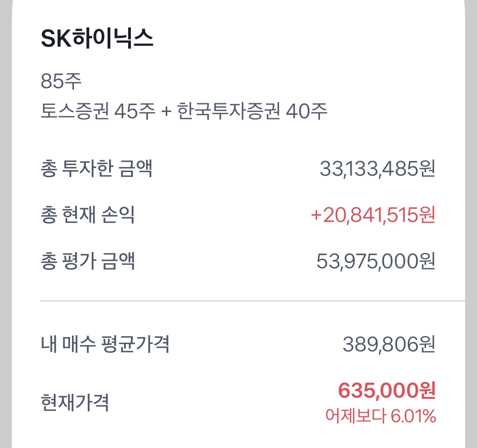Select the 389,806원 average price

[x=388, y=344]
